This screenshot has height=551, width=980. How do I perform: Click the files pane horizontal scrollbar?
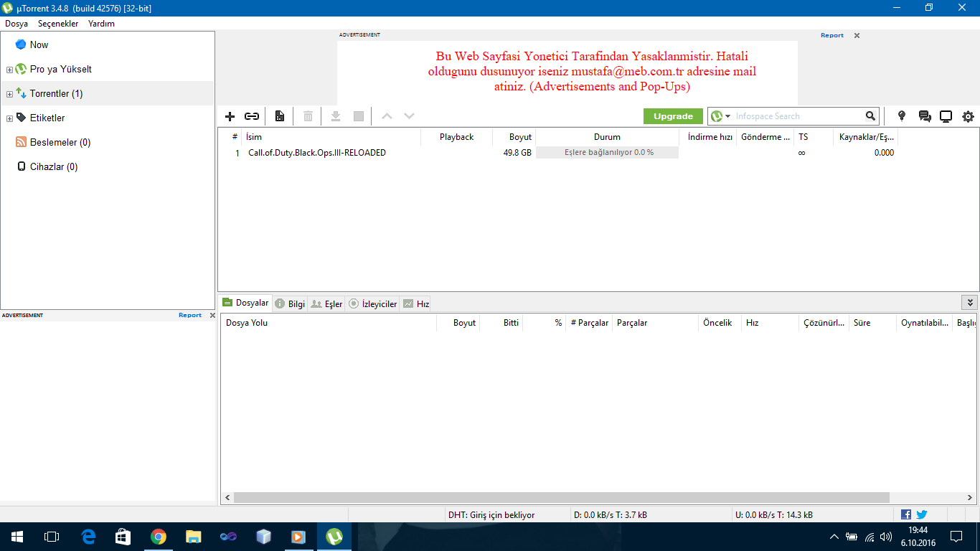561,497
